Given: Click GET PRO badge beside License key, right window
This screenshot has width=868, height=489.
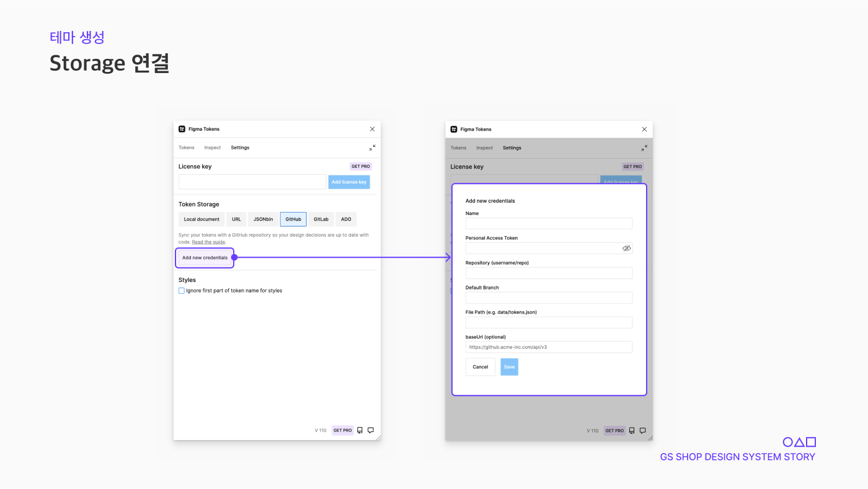Looking at the screenshot, I should (632, 167).
